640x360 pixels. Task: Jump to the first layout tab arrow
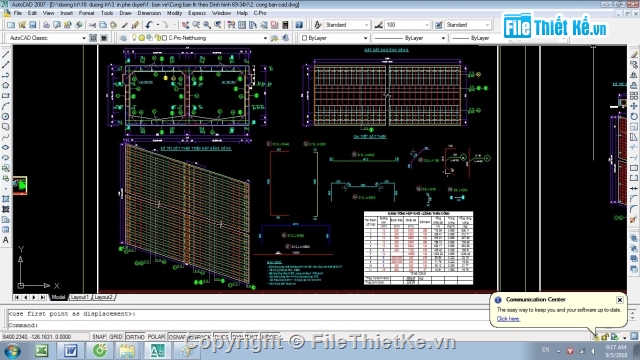pos(17,297)
